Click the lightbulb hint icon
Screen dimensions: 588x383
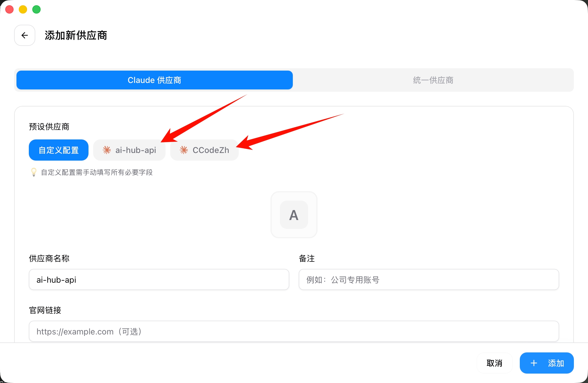click(x=34, y=172)
